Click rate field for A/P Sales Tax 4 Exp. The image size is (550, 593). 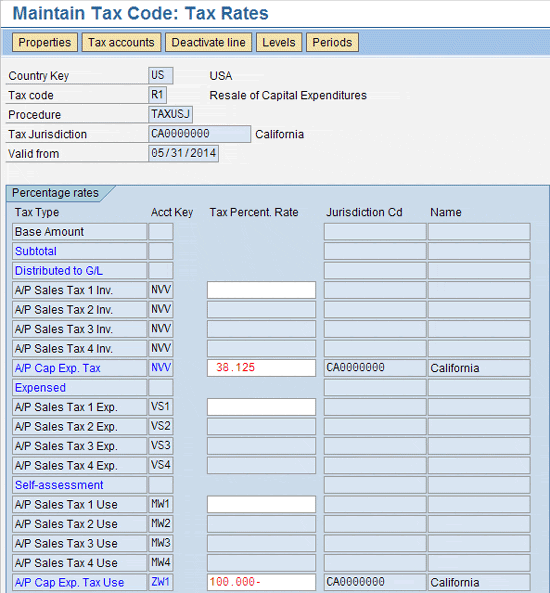pyautogui.click(x=261, y=465)
